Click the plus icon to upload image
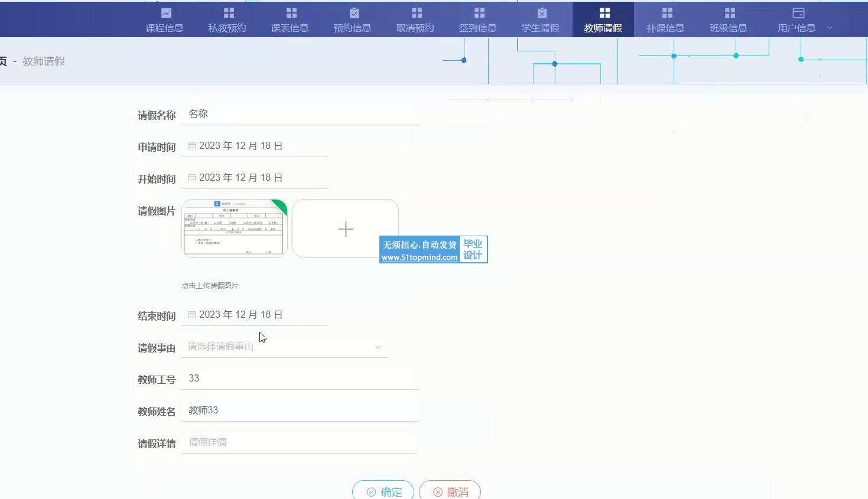 click(x=346, y=229)
